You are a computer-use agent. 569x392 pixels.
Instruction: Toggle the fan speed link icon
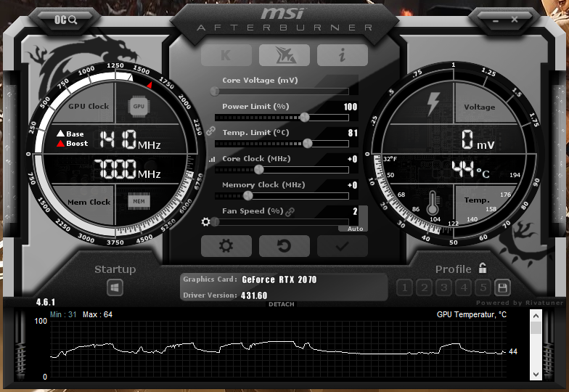[x=290, y=212]
